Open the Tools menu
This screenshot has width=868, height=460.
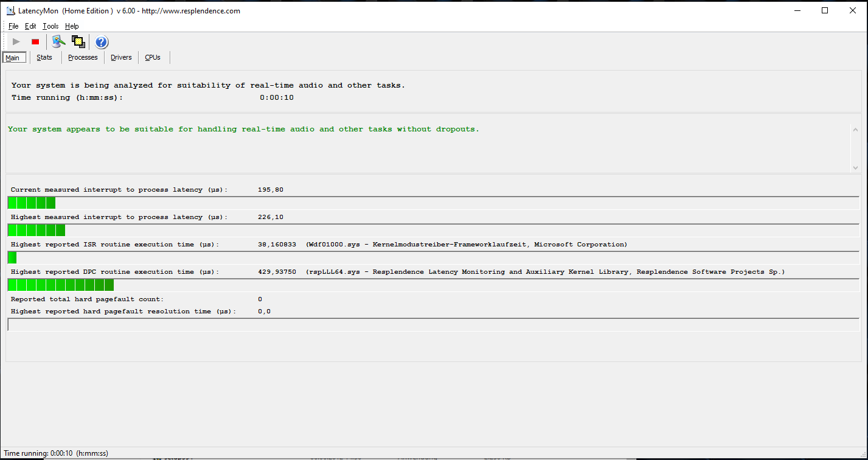[50, 26]
